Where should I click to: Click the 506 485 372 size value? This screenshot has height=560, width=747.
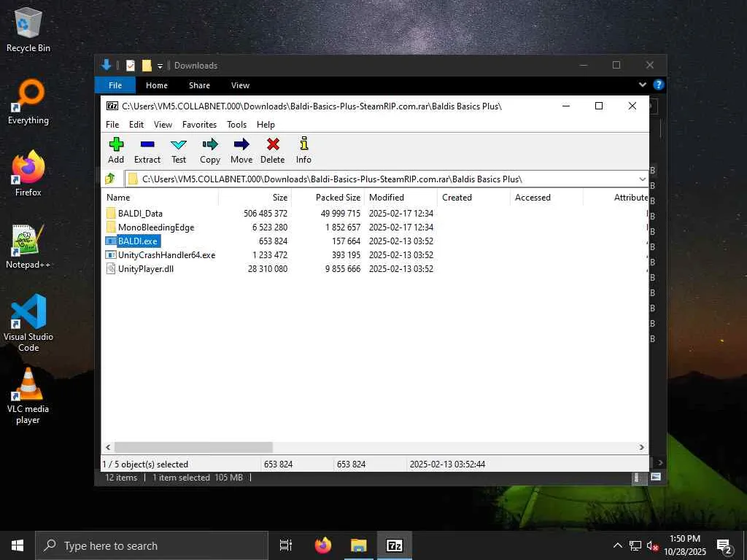click(x=266, y=214)
